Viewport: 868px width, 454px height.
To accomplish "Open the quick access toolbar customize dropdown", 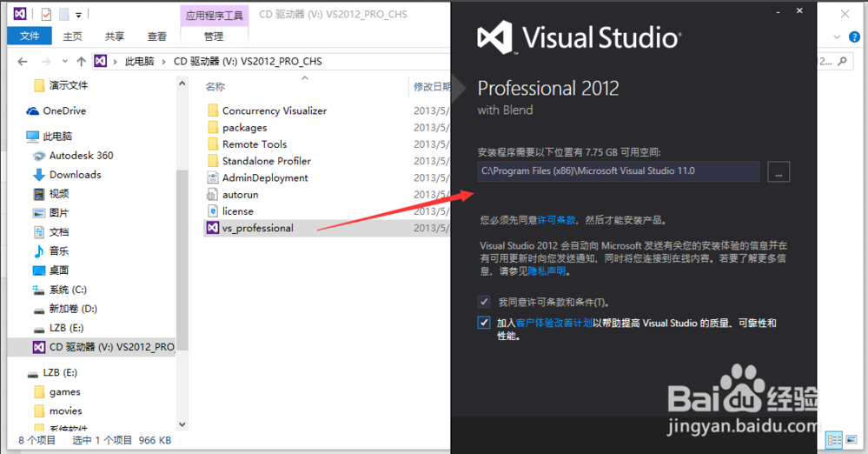I will point(78,15).
